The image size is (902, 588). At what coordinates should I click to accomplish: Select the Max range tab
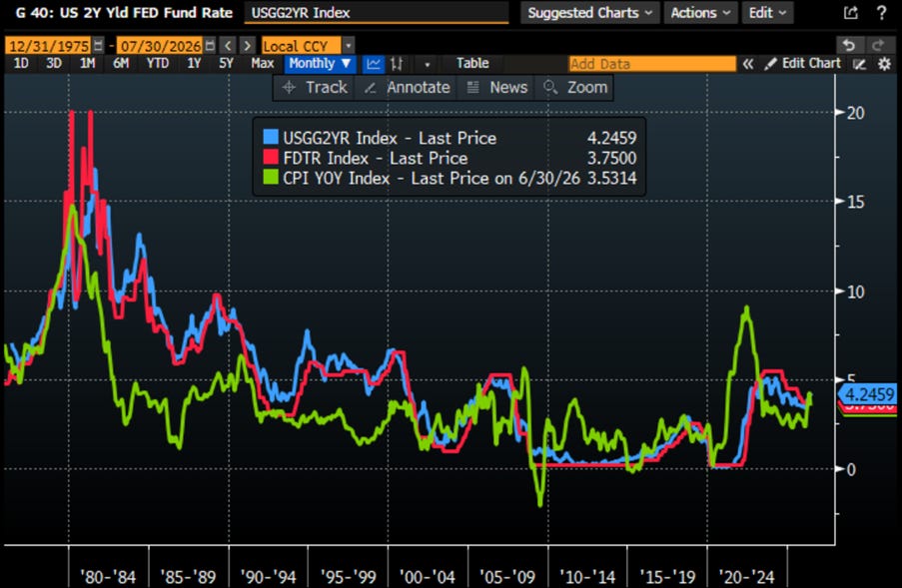coord(263,63)
